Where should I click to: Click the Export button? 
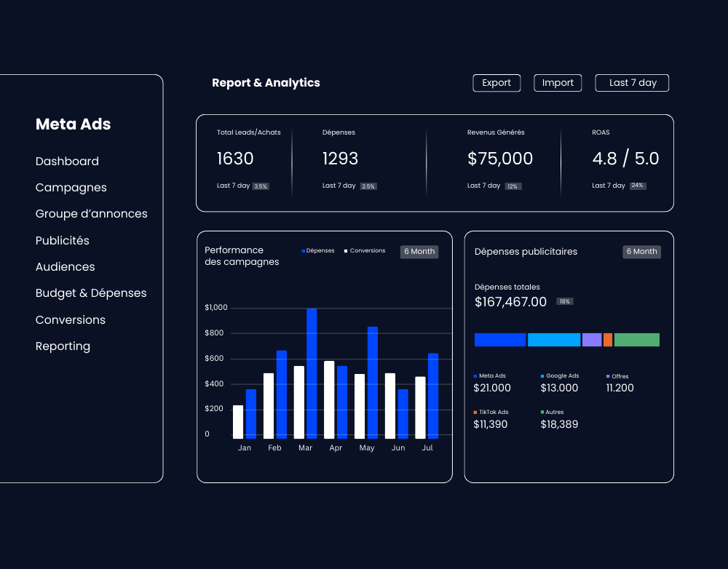point(496,83)
